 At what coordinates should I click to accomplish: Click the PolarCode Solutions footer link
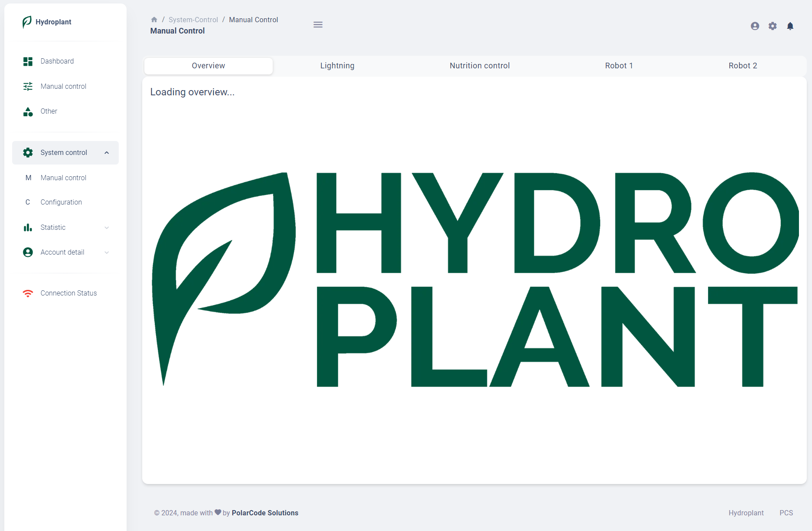coord(265,513)
